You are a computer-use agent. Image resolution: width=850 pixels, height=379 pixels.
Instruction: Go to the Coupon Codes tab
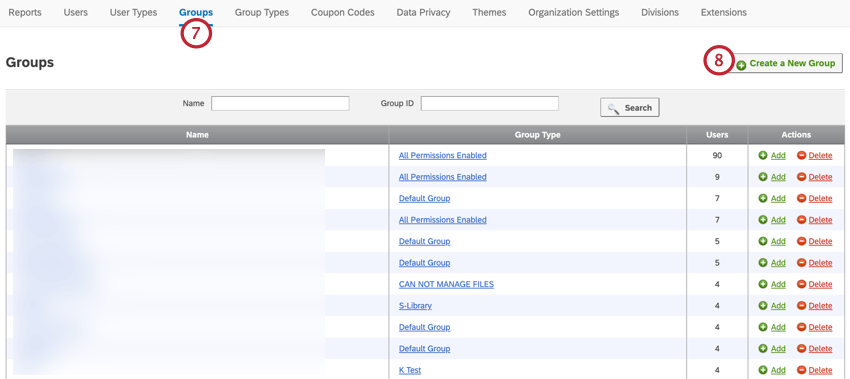[x=343, y=12]
